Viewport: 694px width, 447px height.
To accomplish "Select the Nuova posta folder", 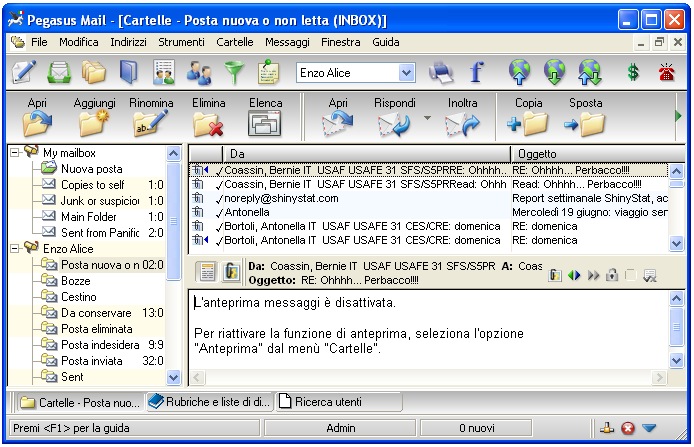I will coord(92,169).
